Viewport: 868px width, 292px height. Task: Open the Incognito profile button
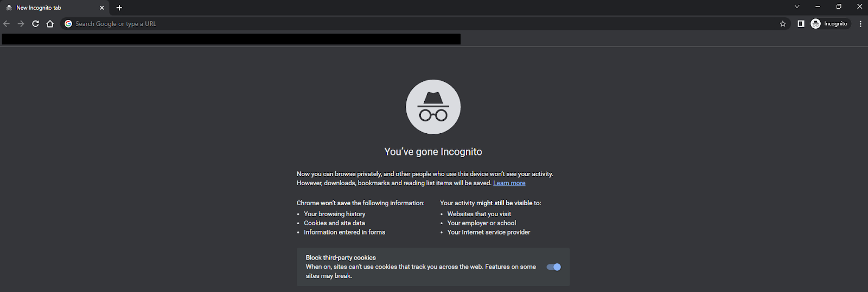pos(829,24)
